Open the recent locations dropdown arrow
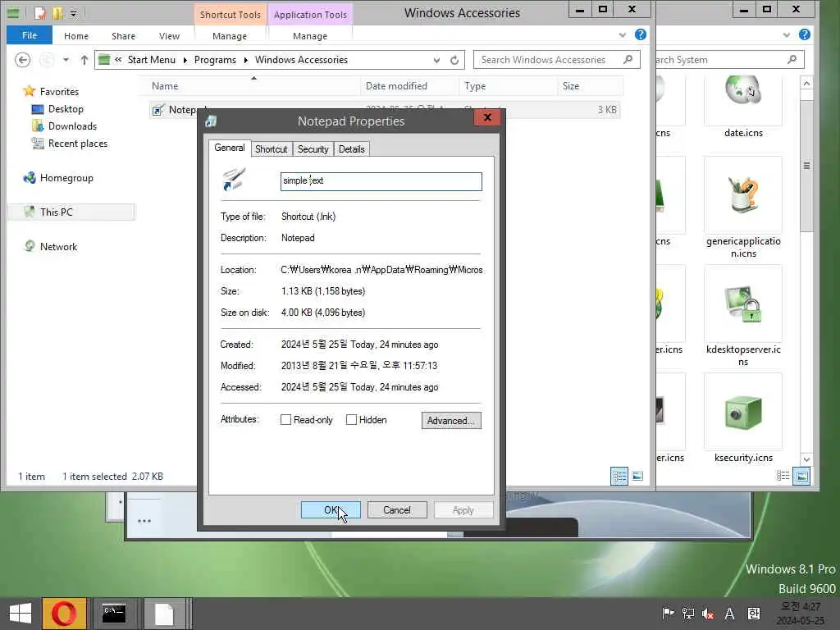The width and height of the screenshot is (840, 630). (x=66, y=60)
